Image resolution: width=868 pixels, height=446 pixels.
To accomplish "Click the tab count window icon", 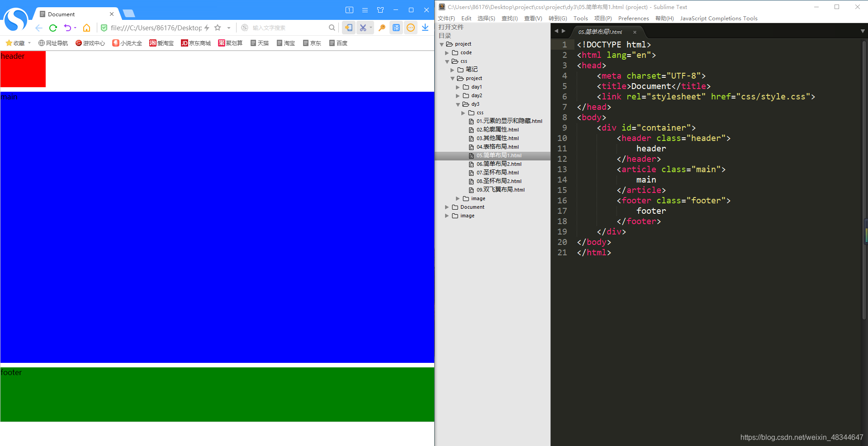I will click(x=349, y=10).
